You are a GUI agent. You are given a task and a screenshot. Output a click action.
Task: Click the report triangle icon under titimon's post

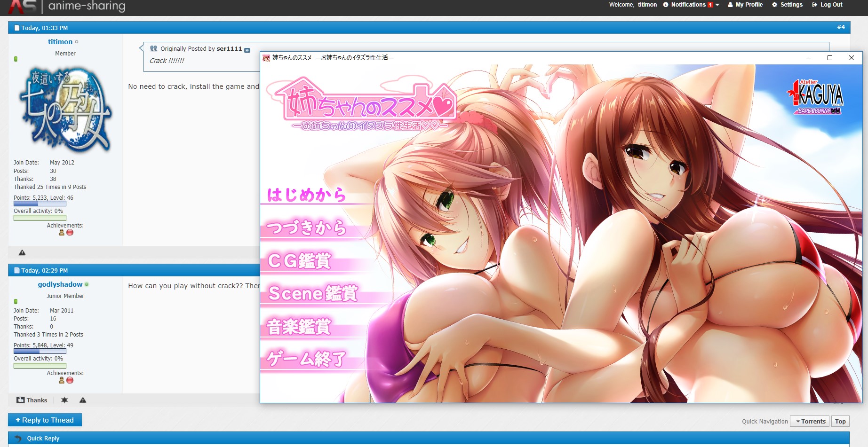(22, 252)
